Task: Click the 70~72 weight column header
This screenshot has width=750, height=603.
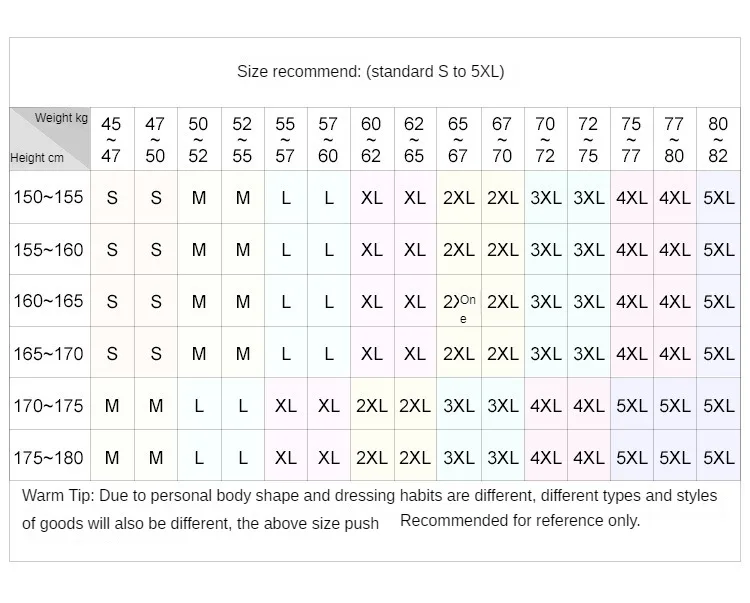Action: click(545, 140)
